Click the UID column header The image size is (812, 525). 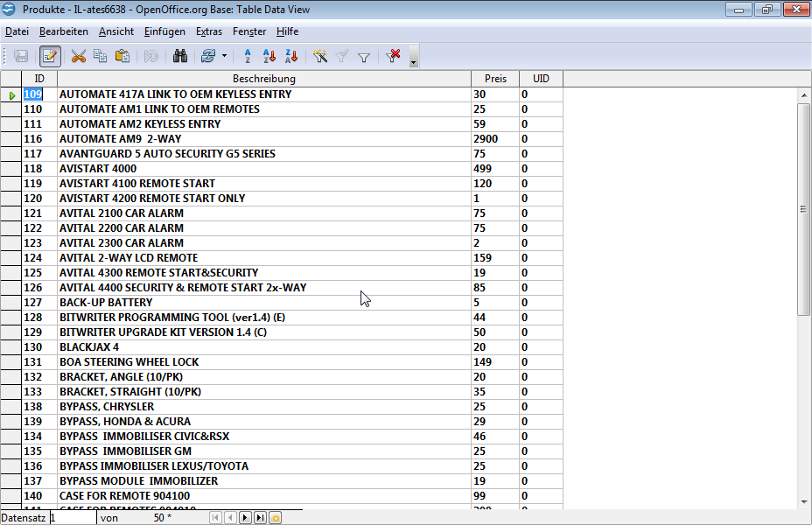pyautogui.click(x=541, y=79)
